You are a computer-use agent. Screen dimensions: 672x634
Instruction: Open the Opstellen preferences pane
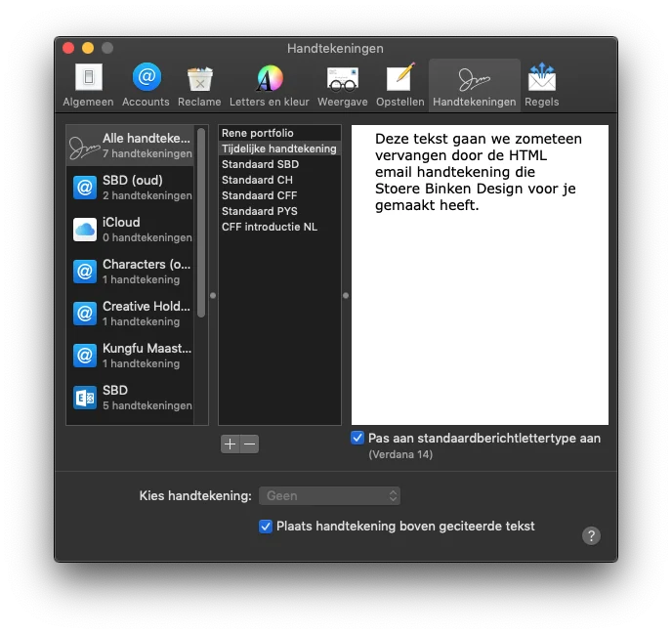399,85
